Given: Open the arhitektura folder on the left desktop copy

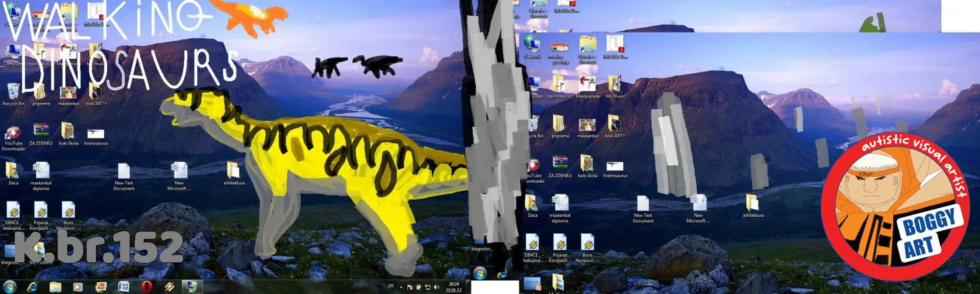Looking at the screenshot, I should point(234,174).
